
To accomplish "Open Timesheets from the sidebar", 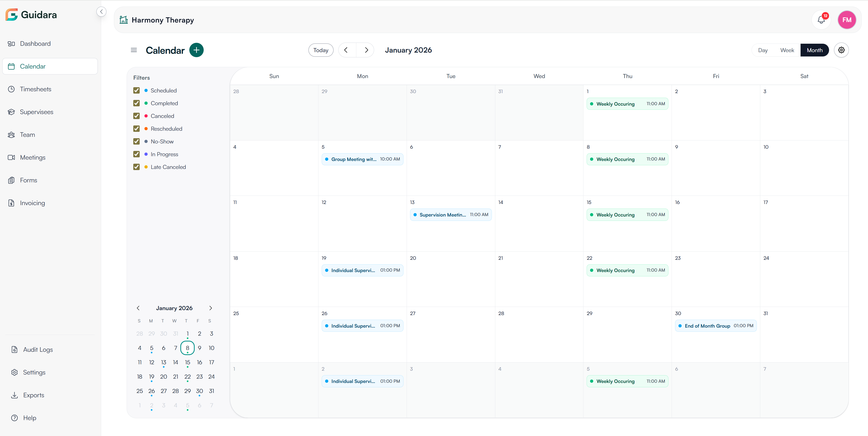I will tap(50, 89).
